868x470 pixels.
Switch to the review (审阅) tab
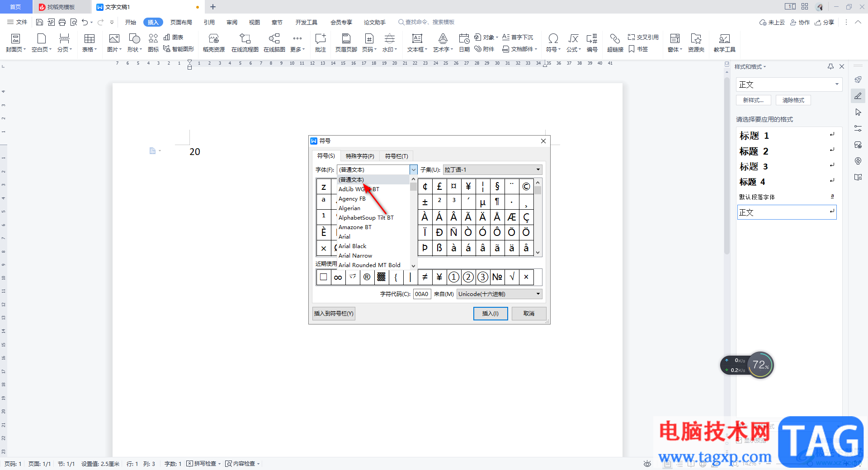point(232,22)
